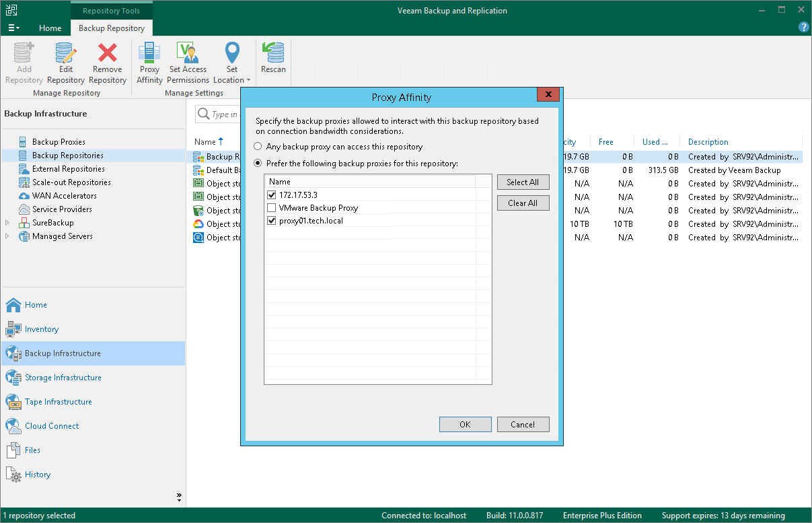Open the Backup Infrastructure view
The width and height of the screenshot is (812, 523).
[93, 353]
